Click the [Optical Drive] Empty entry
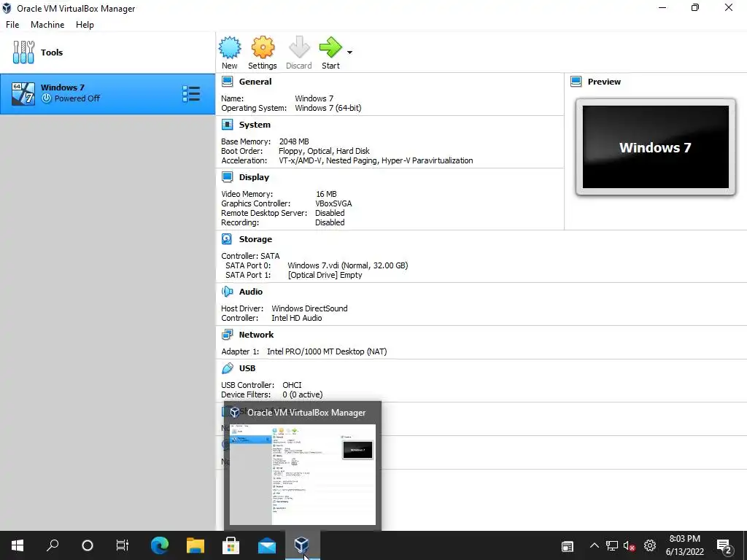The width and height of the screenshot is (747, 560). (x=325, y=275)
